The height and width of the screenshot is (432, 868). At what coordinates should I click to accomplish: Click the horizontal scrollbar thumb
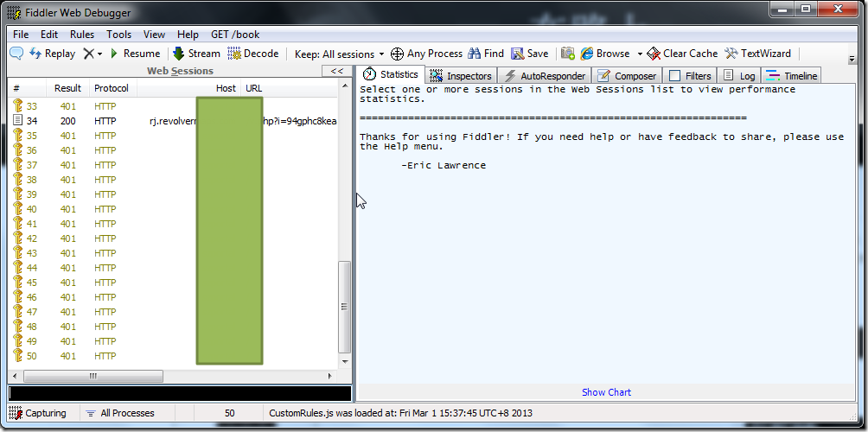coord(93,376)
